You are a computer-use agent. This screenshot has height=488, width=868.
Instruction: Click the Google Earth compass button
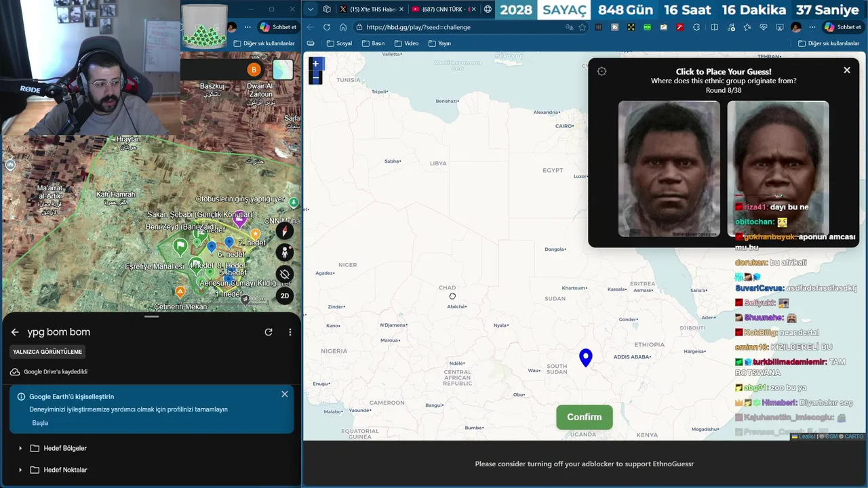coord(285,230)
